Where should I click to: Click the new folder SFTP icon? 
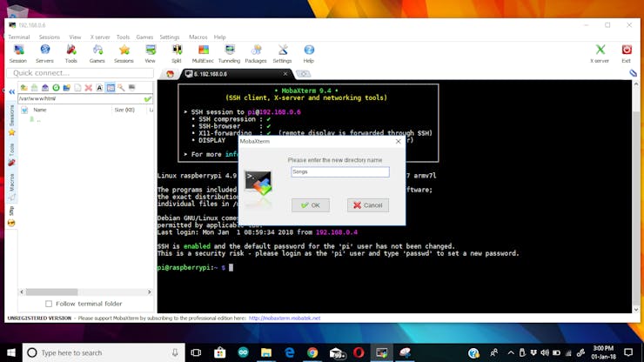[x=66, y=88]
